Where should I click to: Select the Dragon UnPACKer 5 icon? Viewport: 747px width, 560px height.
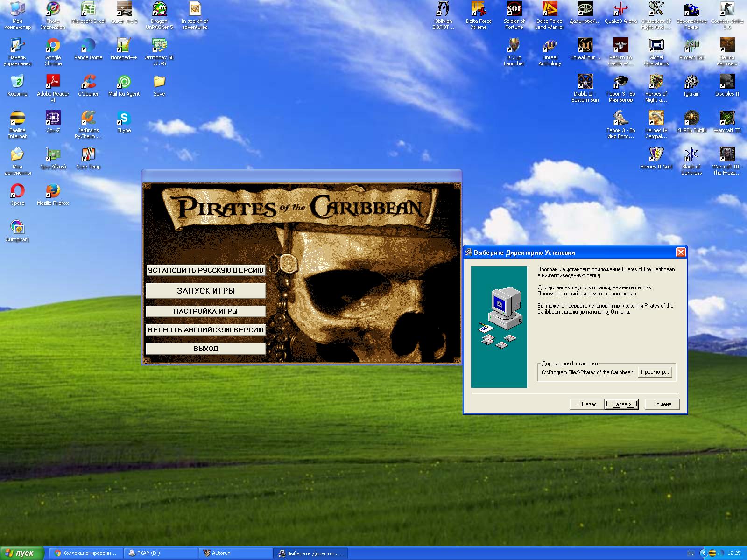click(159, 15)
